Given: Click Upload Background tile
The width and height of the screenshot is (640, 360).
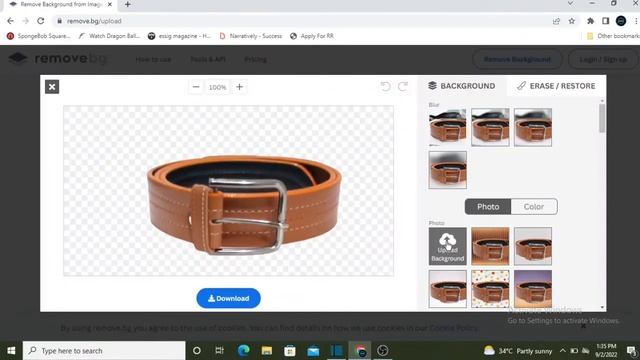Looking at the screenshot, I should coord(447,246).
